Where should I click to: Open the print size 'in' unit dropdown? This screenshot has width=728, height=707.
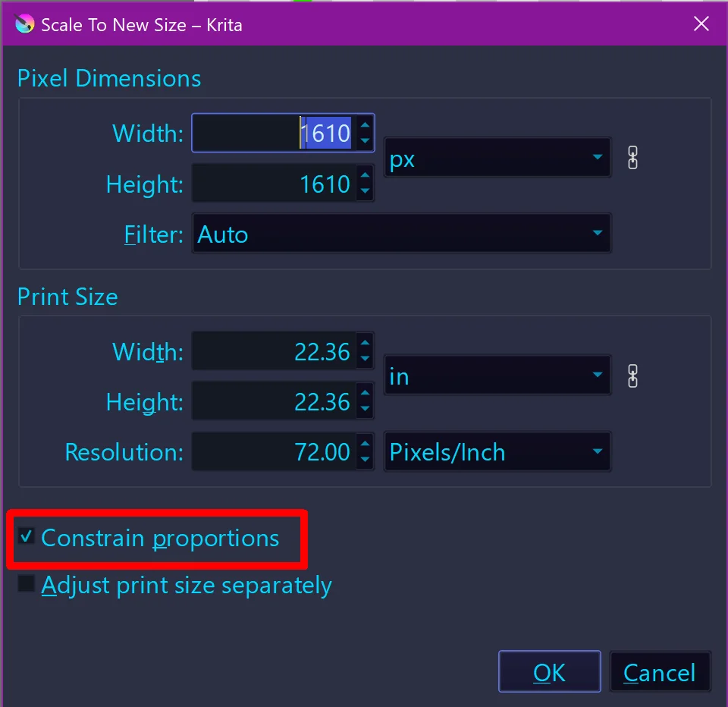point(497,375)
